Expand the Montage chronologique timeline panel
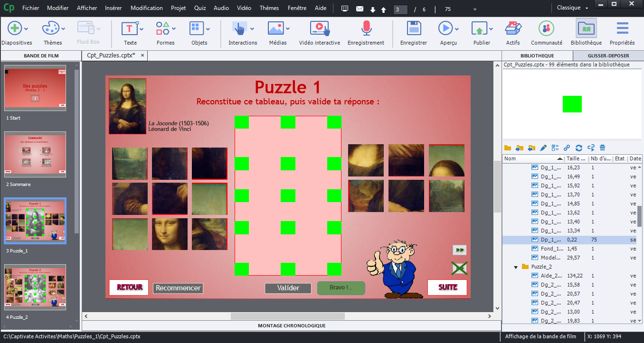This screenshot has height=343, width=644. 291,326
